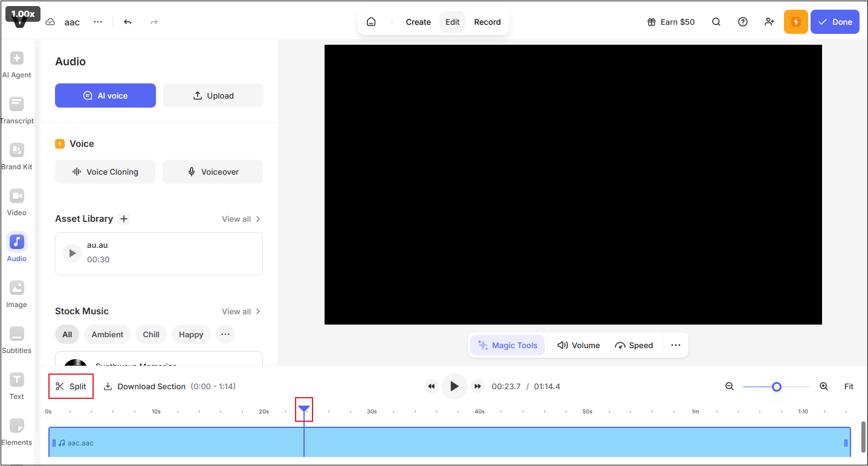Click the Done button

pyautogui.click(x=835, y=21)
